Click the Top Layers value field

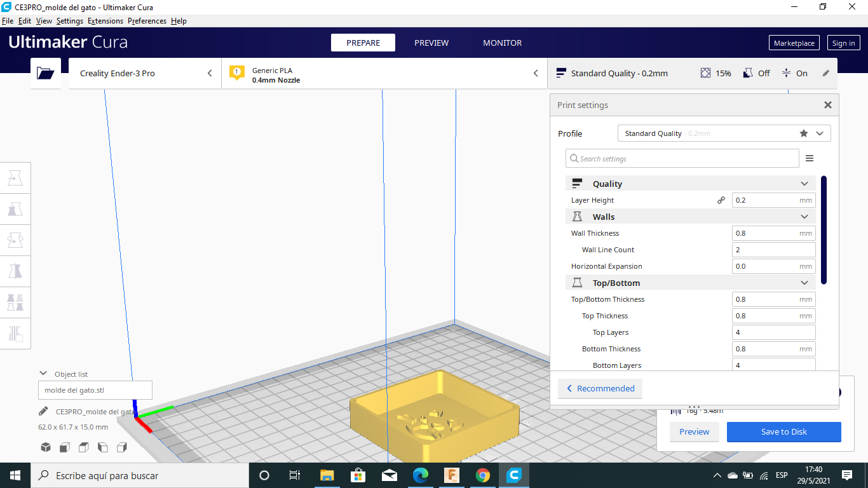pos(773,332)
